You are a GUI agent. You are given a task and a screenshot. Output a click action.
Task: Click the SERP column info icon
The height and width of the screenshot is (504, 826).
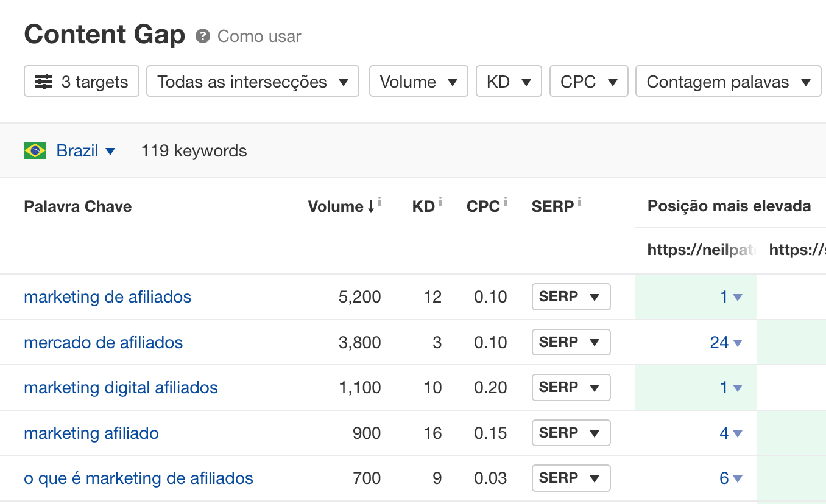(579, 202)
